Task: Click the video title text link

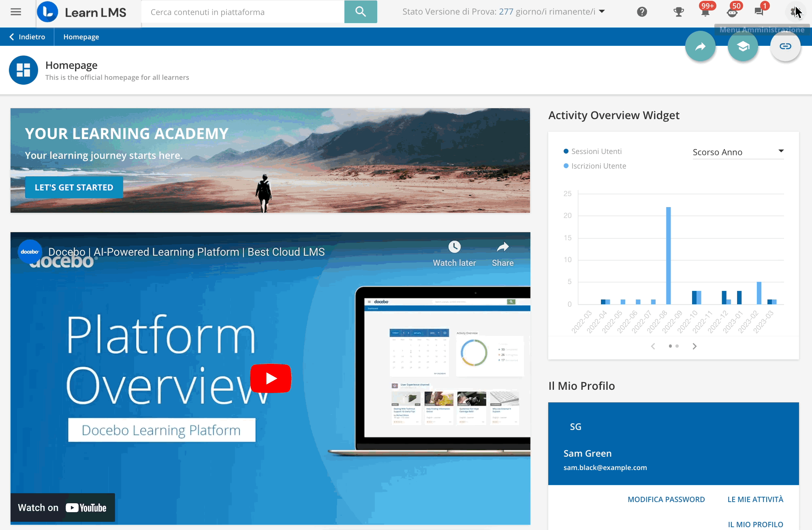Action: [186, 252]
